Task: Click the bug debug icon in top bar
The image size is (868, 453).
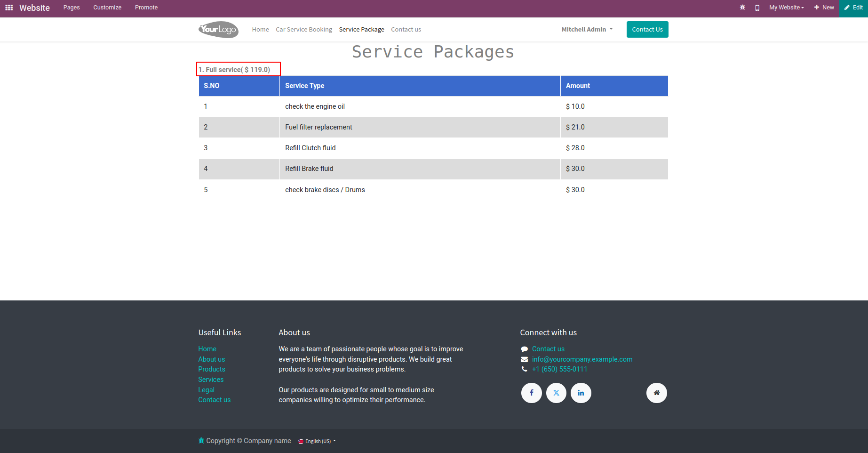Action: 742,8
